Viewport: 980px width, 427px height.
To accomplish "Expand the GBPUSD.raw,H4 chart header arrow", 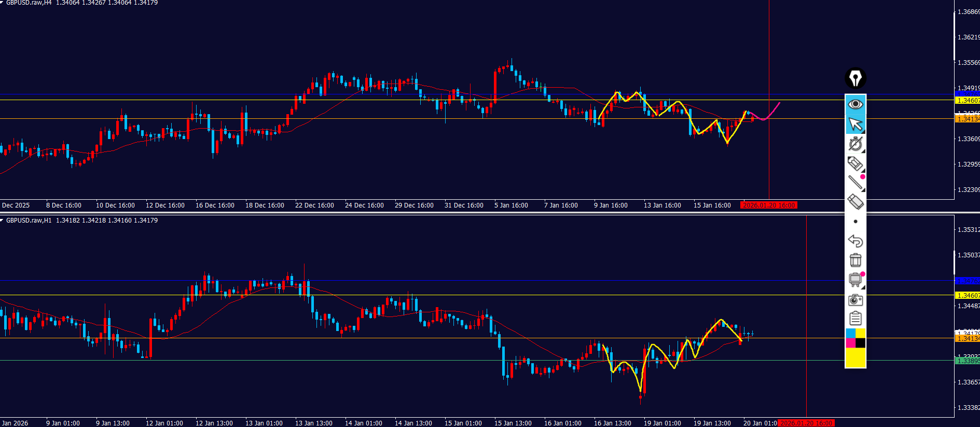I will pyautogui.click(x=2, y=3).
